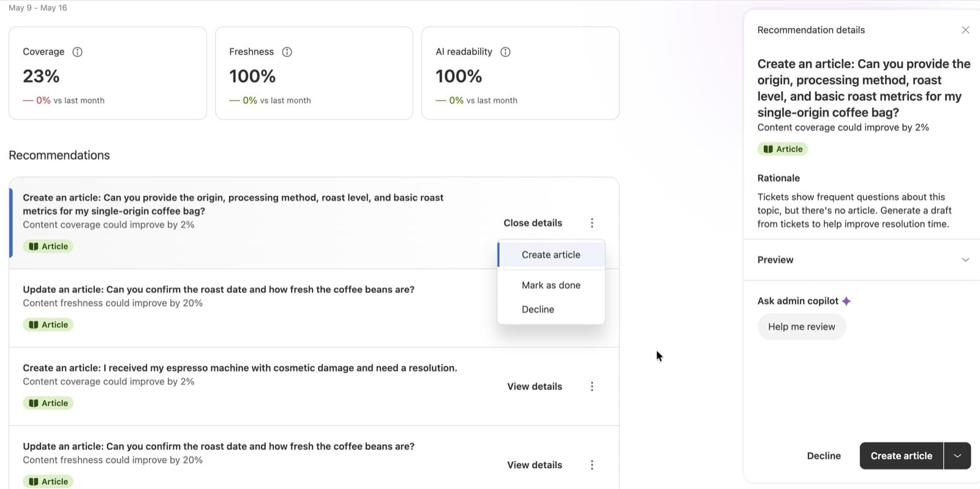The height and width of the screenshot is (489, 980).
Task: Select the espresso machine cosmetic damage recommendation title
Action: (240, 368)
